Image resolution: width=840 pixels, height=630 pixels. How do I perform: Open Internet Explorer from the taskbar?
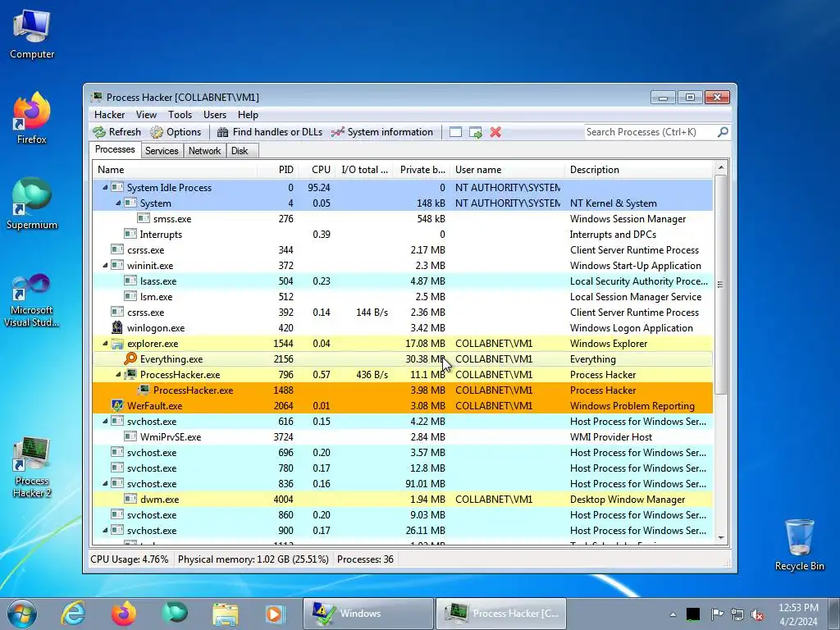point(73,614)
